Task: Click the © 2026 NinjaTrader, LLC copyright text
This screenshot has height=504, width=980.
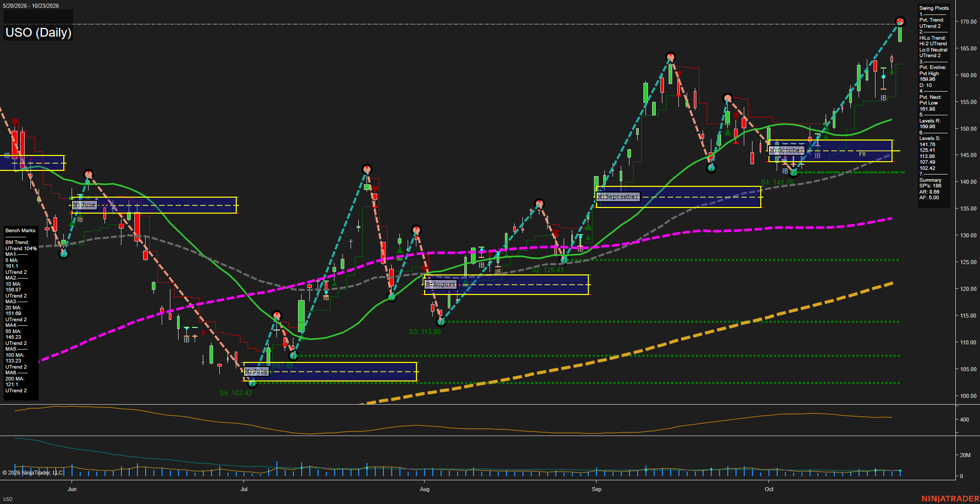Action: [x=32, y=473]
